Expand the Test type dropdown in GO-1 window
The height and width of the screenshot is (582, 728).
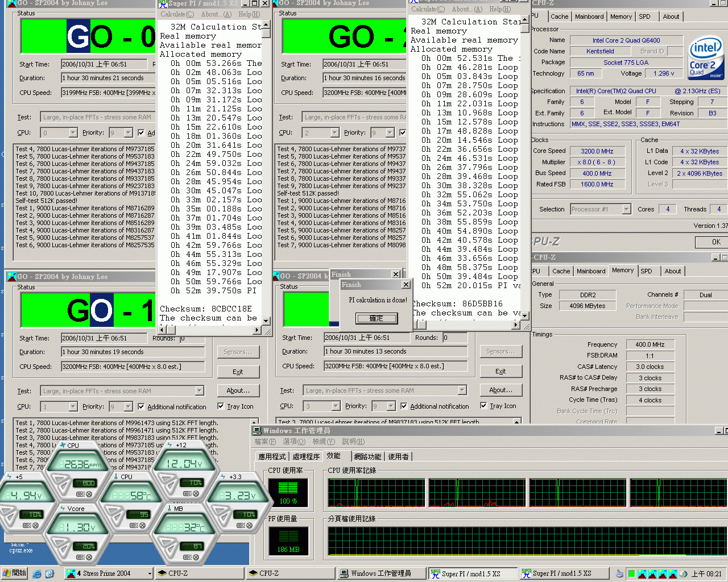pos(199,391)
